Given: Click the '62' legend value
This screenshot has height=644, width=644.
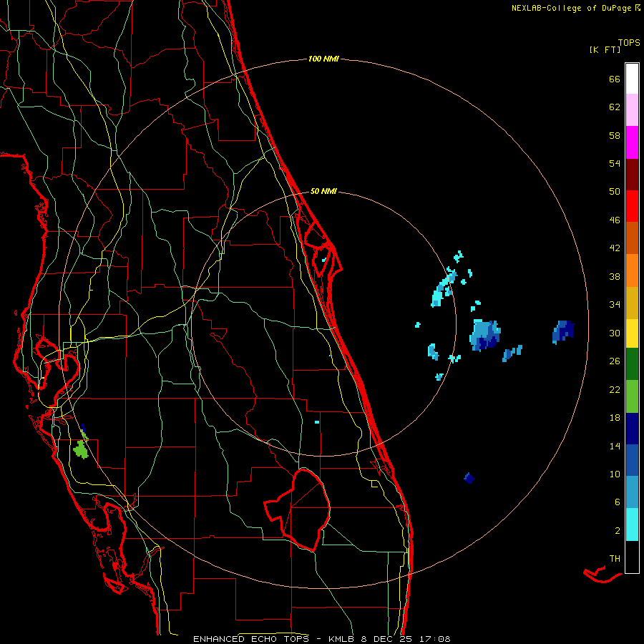Looking at the screenshot, I should pyautogui.click(x=615, y=107).
